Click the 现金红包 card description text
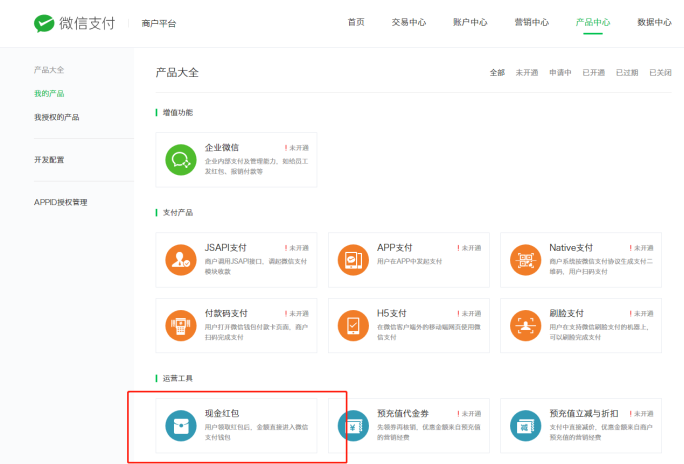684x464 pixels. coord(256,432)
